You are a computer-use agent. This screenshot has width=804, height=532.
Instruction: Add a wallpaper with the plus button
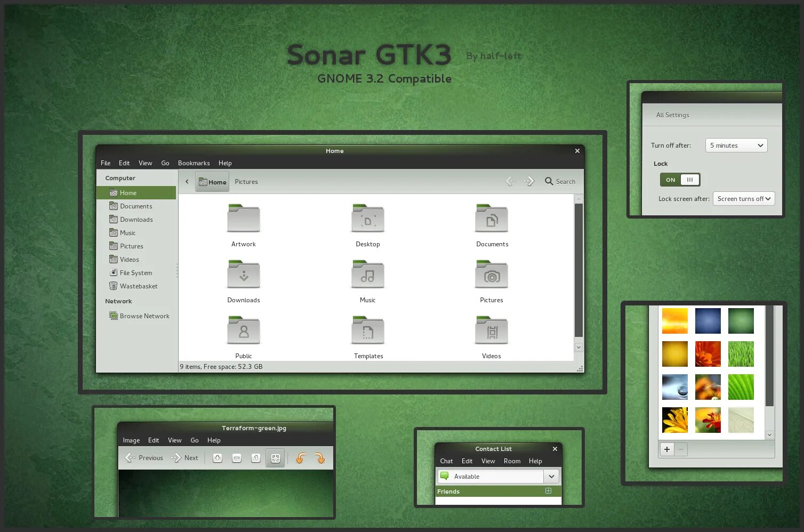click(x=667, y=449)
